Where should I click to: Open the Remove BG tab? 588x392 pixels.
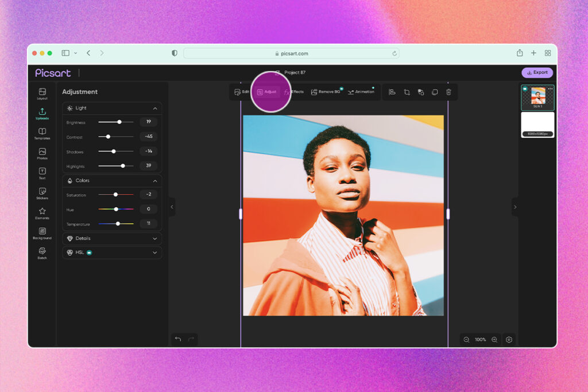coord(326,92)
